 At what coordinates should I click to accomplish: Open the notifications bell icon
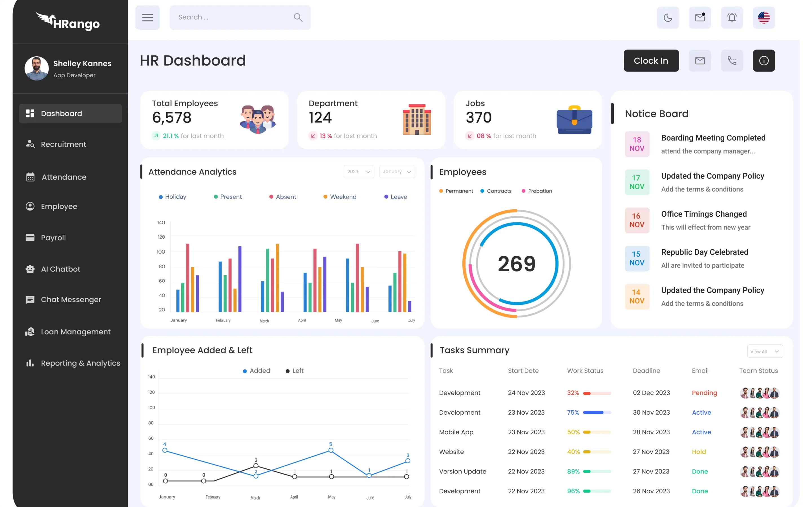tap(732, 17)
